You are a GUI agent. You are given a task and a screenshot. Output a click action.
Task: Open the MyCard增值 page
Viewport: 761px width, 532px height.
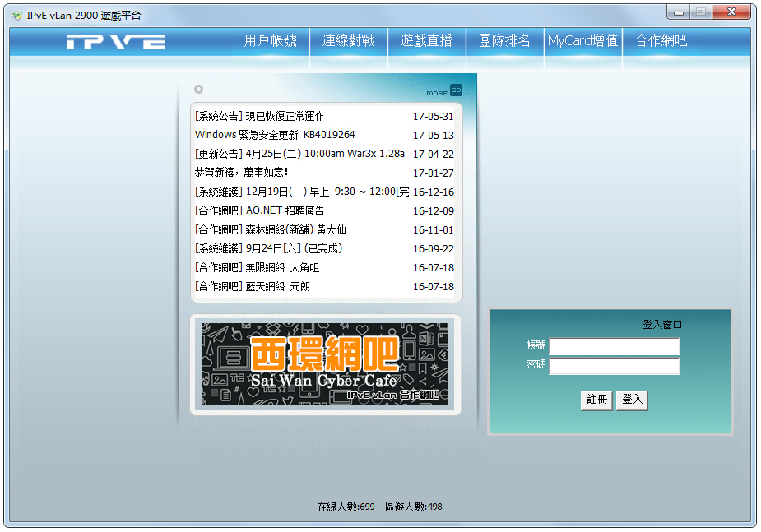(583, 41)
